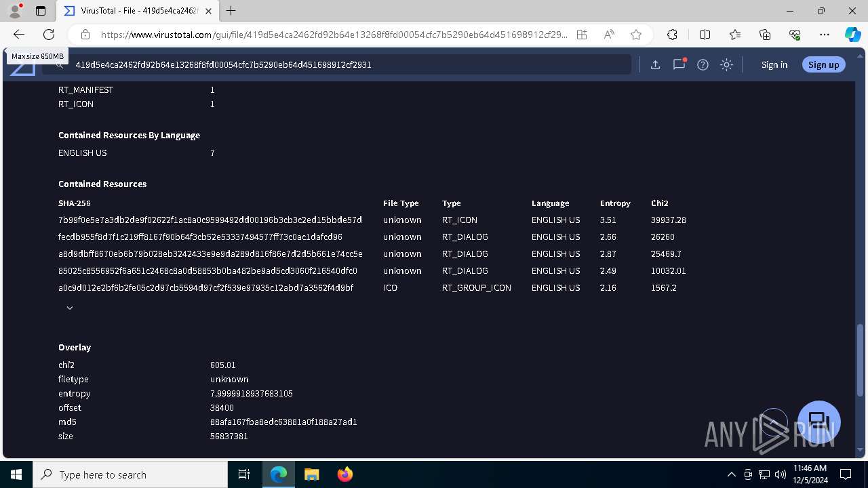The height and width of the screenshot is (488, 868).
Task: Click the VirusTotal upload file icon
Action: click(x=655, y=64)
